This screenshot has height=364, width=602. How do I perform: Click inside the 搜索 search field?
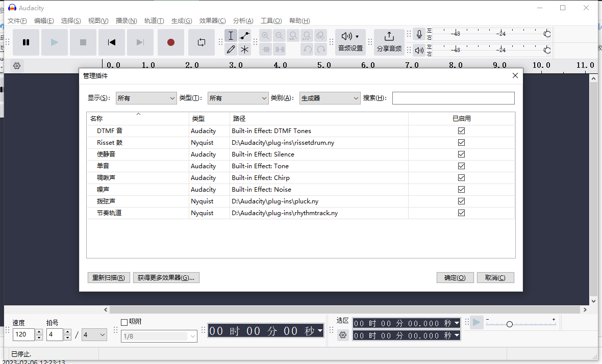point(453,97)
